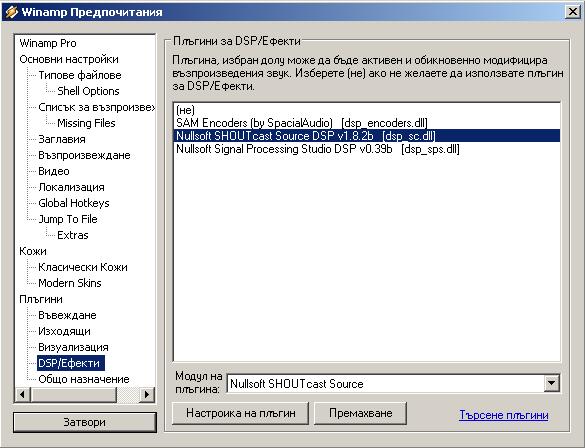Select highlighted DSP/Ефекти item
The height and width of the screenshot is (448, 585).
71,363
